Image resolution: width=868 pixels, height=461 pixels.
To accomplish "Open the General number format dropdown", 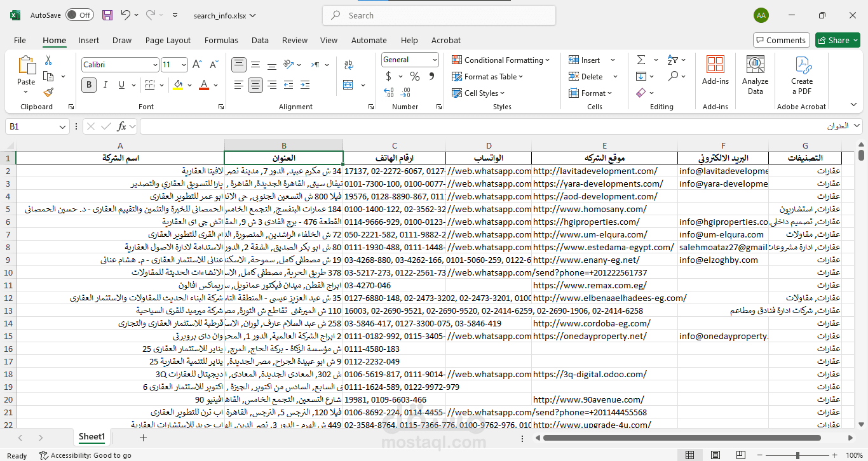I will [x=435, y=60].
